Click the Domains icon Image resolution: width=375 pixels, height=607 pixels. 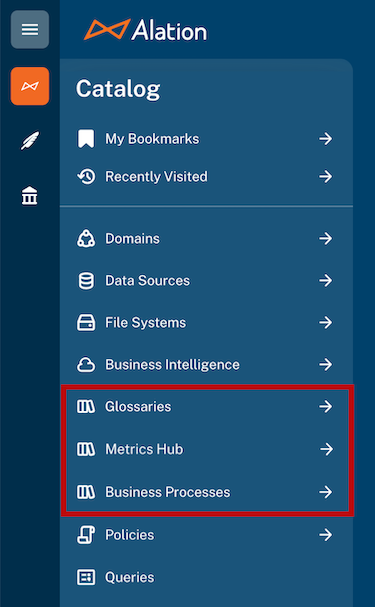click(x=86, y=238)
